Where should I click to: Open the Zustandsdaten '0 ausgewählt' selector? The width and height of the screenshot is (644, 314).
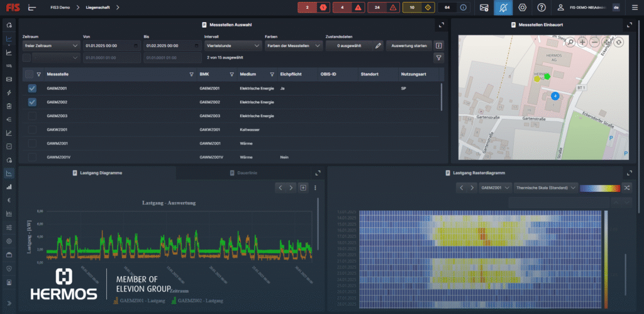[x=349, y=45]
